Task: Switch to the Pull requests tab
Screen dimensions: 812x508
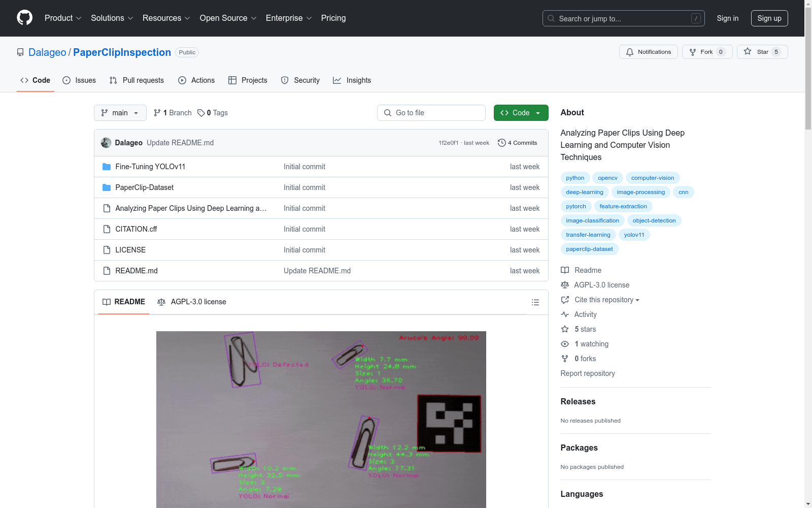Action: click(x=137, y=80)
